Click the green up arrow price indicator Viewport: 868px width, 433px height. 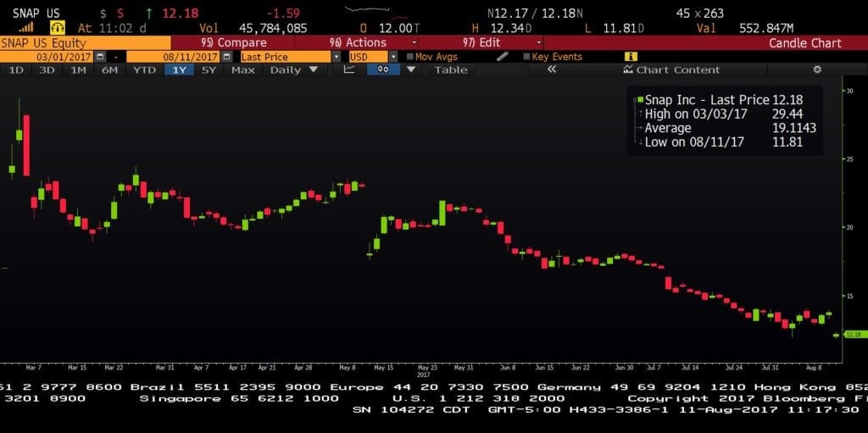(149, 14)
